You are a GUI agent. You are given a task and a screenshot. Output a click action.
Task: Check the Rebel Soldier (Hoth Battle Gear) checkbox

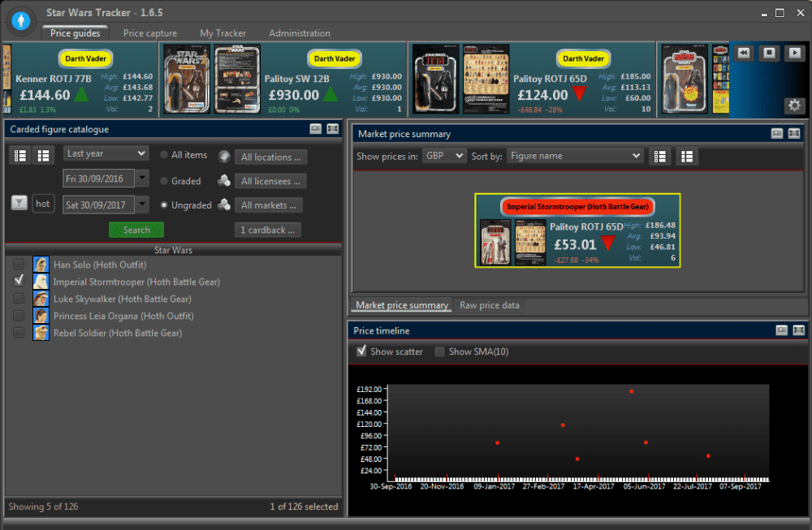(x=19, y=333)
